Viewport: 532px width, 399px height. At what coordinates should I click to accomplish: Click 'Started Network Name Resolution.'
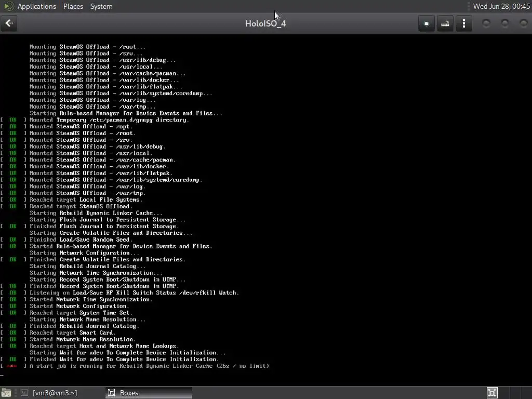coord(83,339)
